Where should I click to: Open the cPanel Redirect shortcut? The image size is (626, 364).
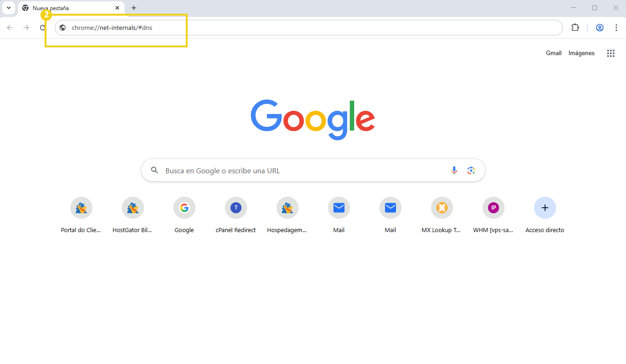coord(235,208)
